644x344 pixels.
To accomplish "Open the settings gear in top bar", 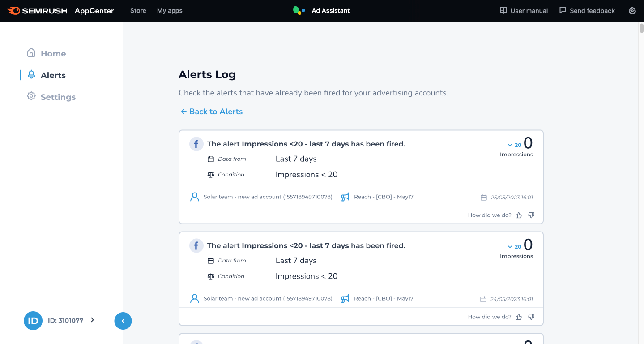I will (632, 11).
